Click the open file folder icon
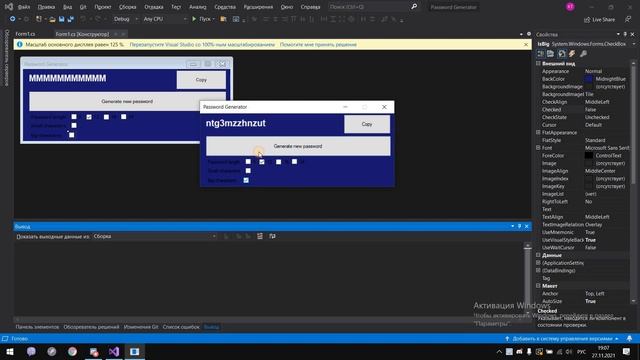640x360 pixels. pos(52,19)
